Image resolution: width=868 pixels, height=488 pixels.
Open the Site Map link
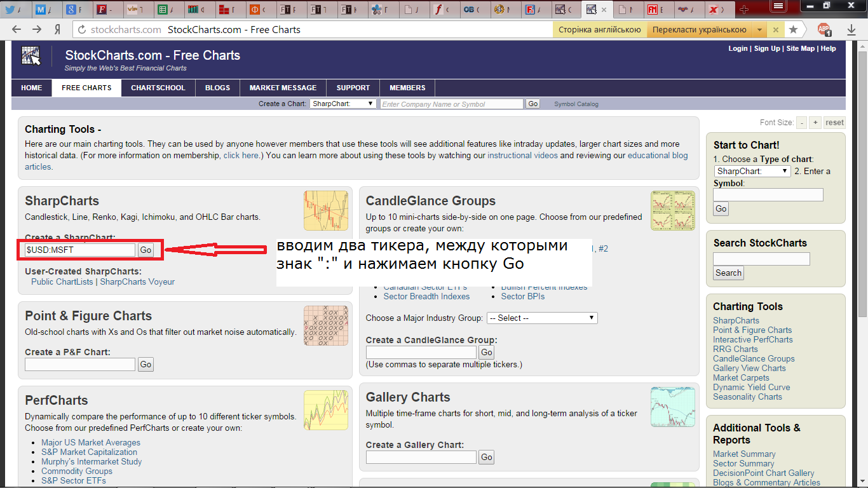click(x=800, y=48)
